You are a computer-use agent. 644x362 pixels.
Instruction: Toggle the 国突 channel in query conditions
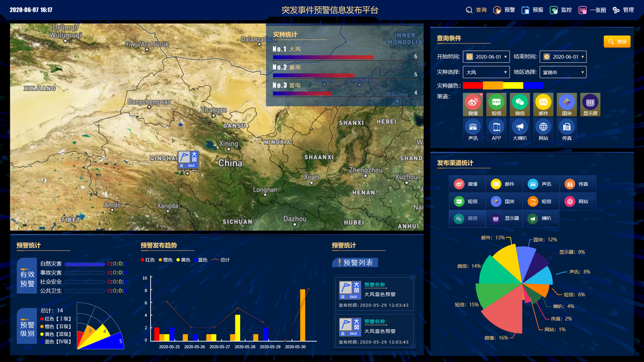[x=566, y=104]
